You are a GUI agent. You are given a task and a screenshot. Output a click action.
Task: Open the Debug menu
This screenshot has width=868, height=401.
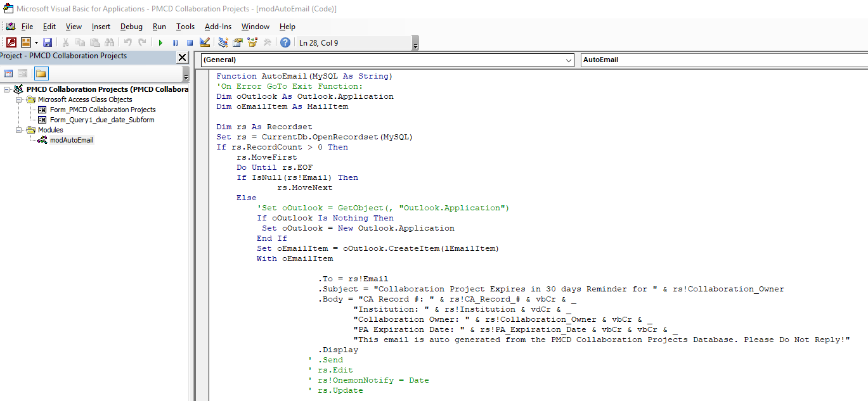coord(131,27)
